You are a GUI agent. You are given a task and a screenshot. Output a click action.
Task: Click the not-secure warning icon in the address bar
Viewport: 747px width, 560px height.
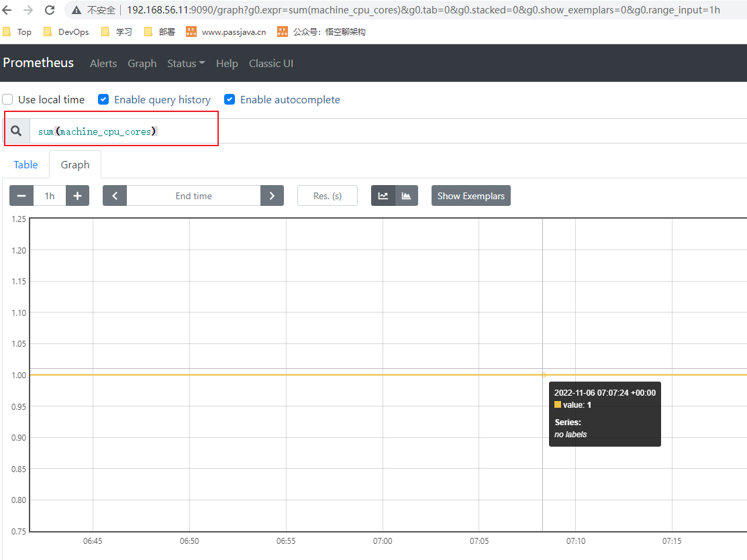(x=77, y=10)
